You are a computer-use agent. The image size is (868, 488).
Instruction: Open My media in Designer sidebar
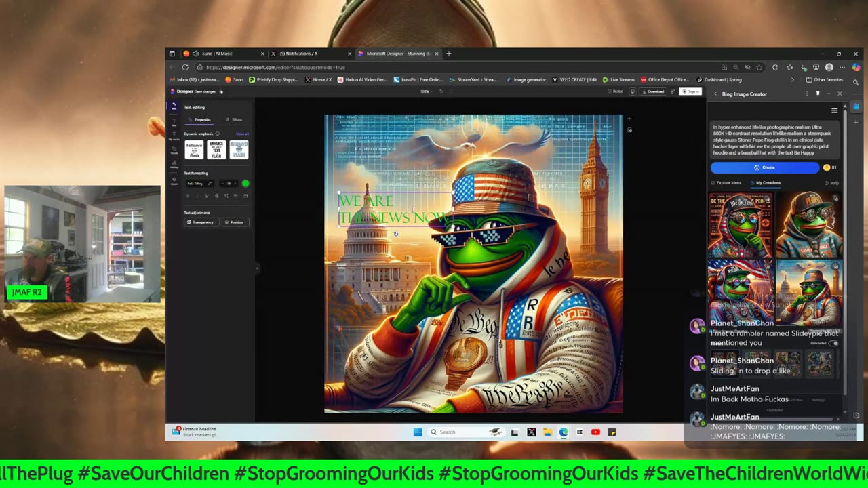[174, 136]
